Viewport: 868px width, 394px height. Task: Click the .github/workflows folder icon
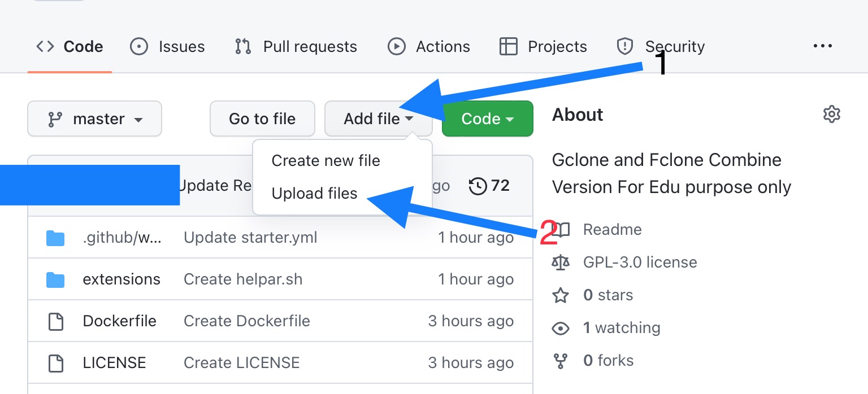click(55, 238)
